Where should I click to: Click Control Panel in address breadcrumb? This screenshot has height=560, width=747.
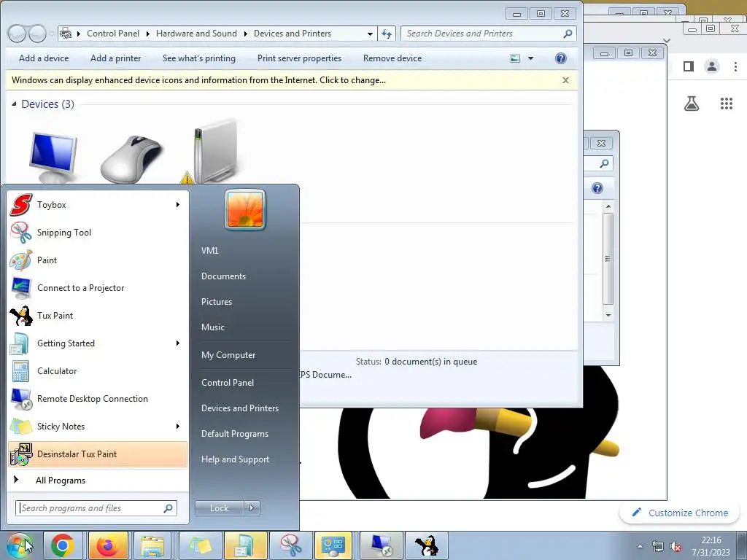point(113,34)
